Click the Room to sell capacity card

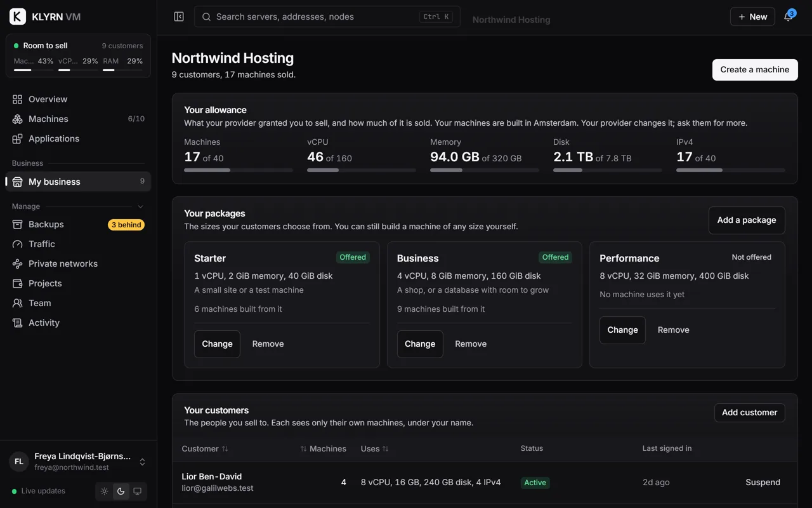tap(78, 56)
